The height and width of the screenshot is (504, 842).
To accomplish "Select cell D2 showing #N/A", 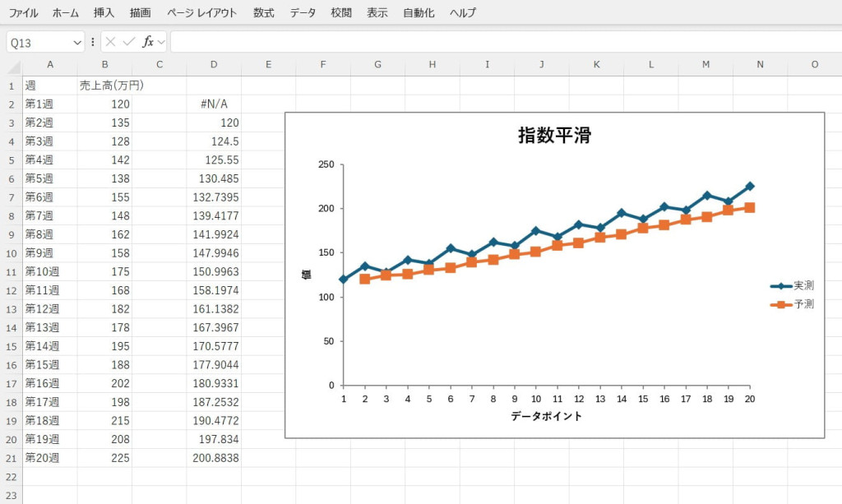I will [x=214, y=104].
